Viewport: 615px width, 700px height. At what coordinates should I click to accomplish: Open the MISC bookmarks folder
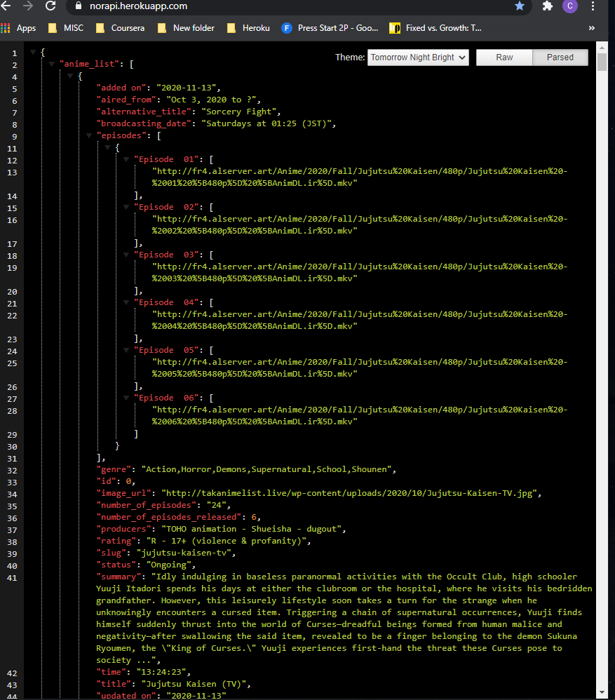66,28
